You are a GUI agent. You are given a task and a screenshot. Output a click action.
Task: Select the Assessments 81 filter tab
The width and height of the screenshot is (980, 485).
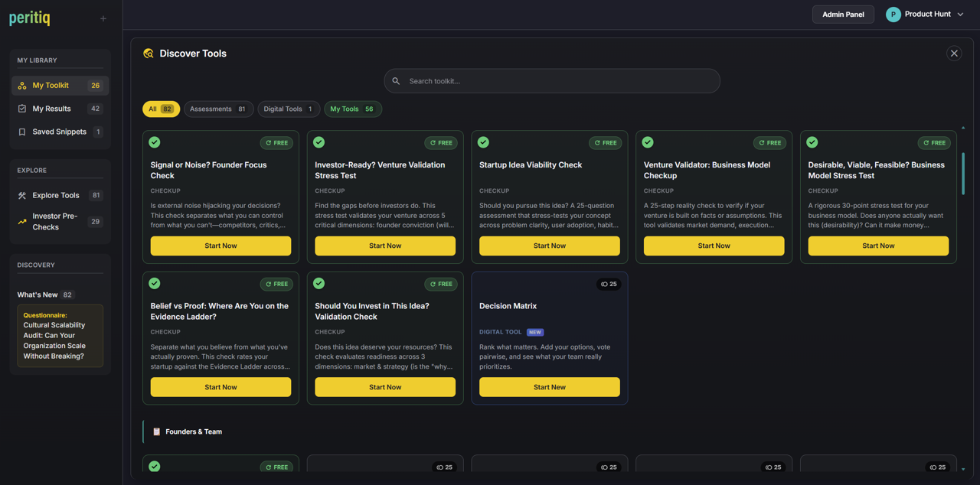(x=218, y=109)
